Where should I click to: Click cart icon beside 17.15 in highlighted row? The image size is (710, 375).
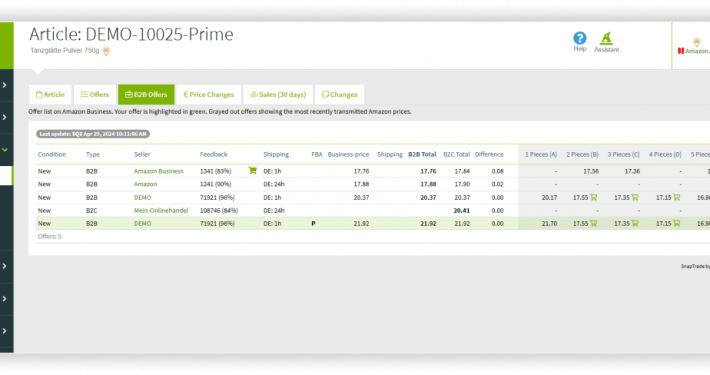676,223
